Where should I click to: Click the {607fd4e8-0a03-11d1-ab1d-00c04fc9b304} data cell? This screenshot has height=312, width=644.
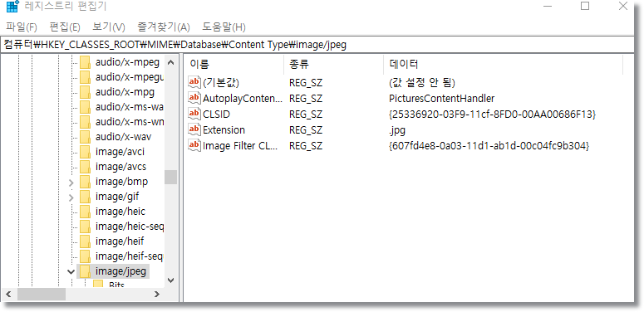tap(489, 145)
